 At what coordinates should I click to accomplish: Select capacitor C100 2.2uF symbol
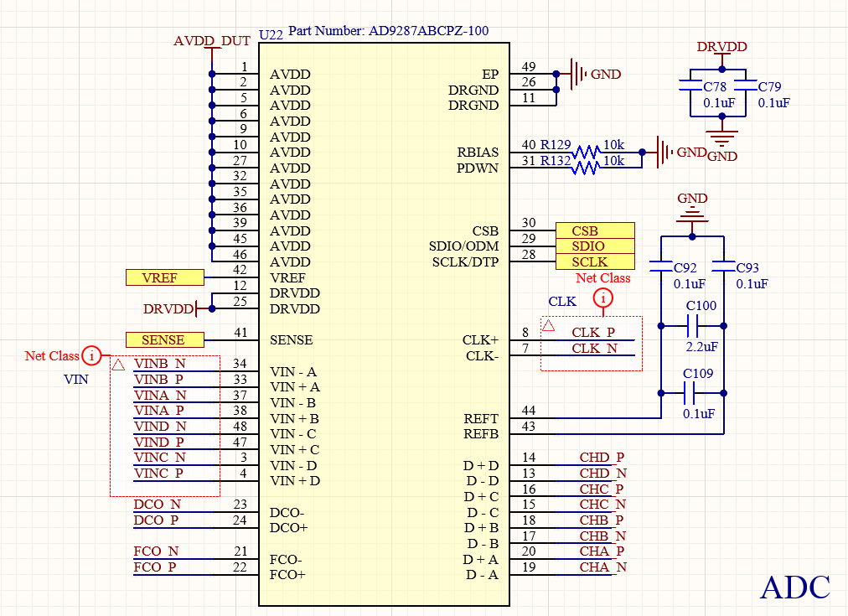pos(693,325)
